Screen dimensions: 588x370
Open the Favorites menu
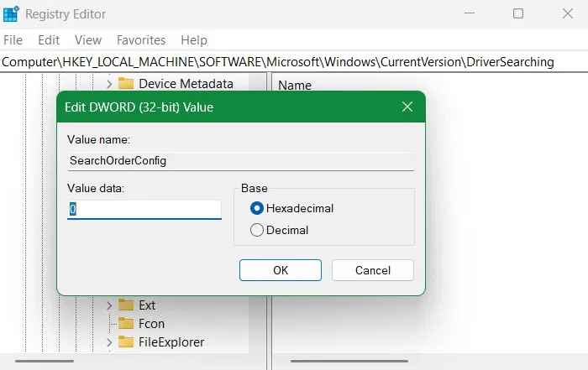point(141,40)
